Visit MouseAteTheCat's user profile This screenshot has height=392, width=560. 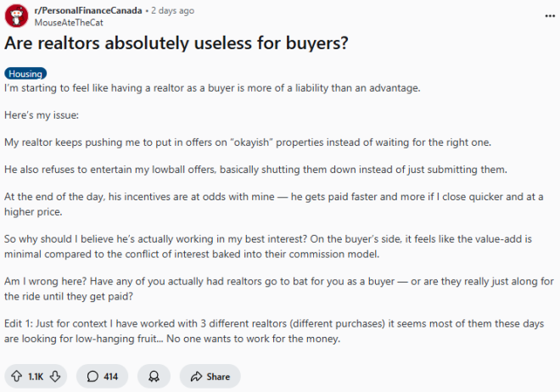pyautogui.click(x=69, y=22)
